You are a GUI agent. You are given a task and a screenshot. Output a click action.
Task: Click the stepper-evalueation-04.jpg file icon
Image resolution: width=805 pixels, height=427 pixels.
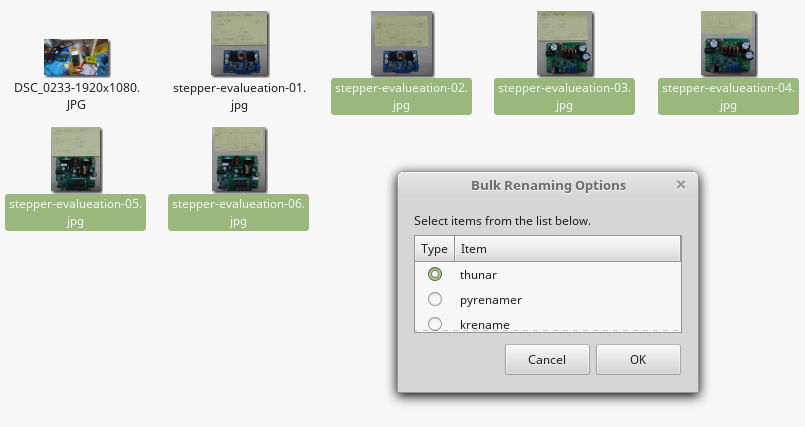tap(728, 44)
